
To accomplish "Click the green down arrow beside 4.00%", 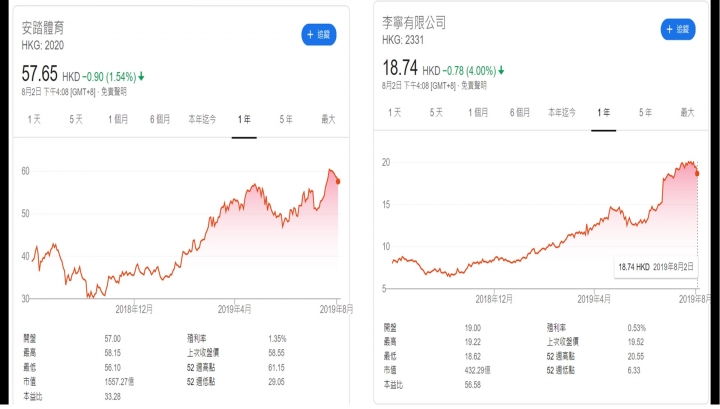I will click(x=501, y=71).
